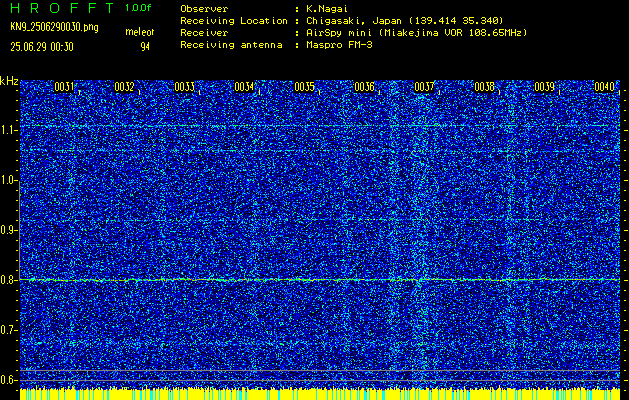Click the 0.8 kHz axis label

tap(8, 280)
